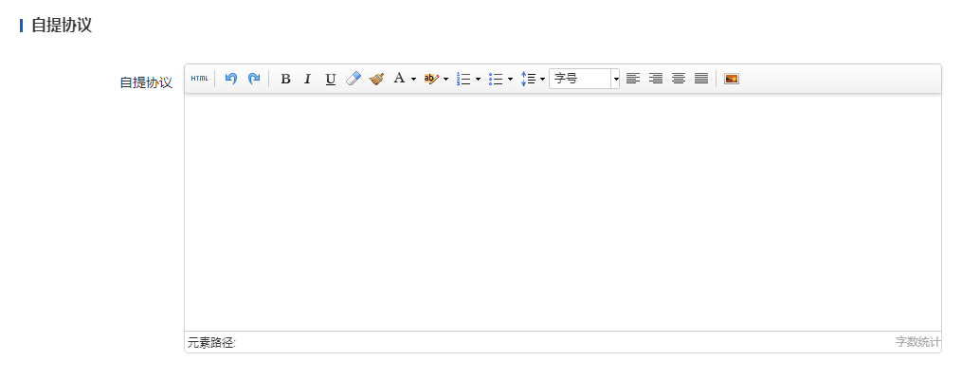Viewport: 980px width, 379px height.
Task: Click inside the 自提协议 editor body
Action: 562,212
